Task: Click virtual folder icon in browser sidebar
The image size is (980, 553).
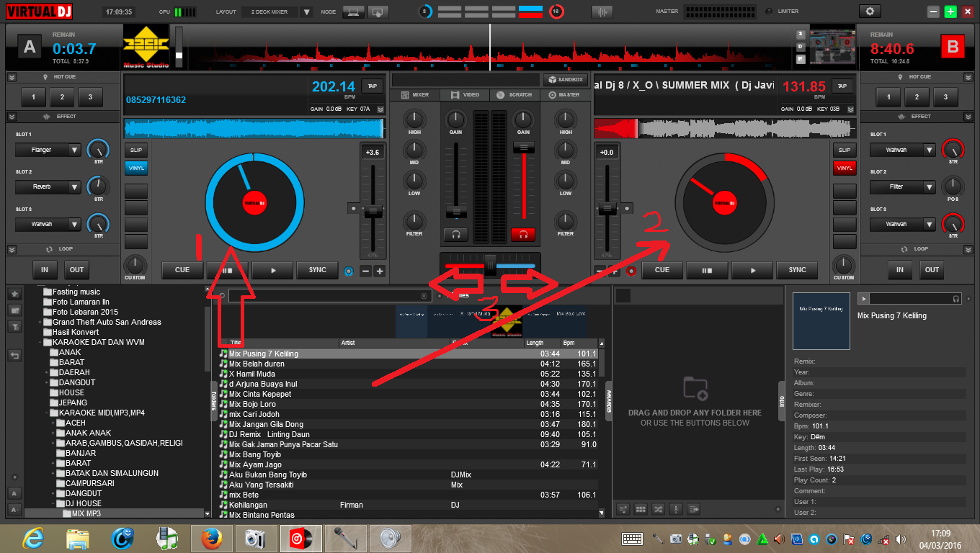Action: tap(14, 310)
